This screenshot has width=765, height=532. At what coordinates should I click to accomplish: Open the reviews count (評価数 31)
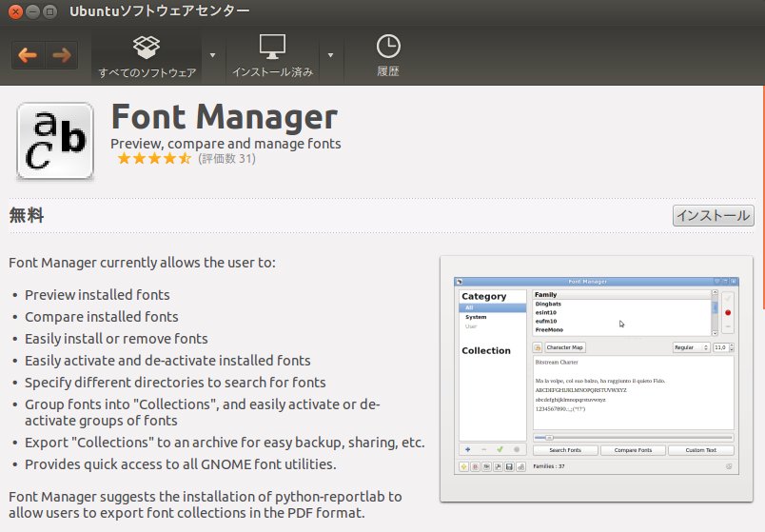tap(226, 158)
